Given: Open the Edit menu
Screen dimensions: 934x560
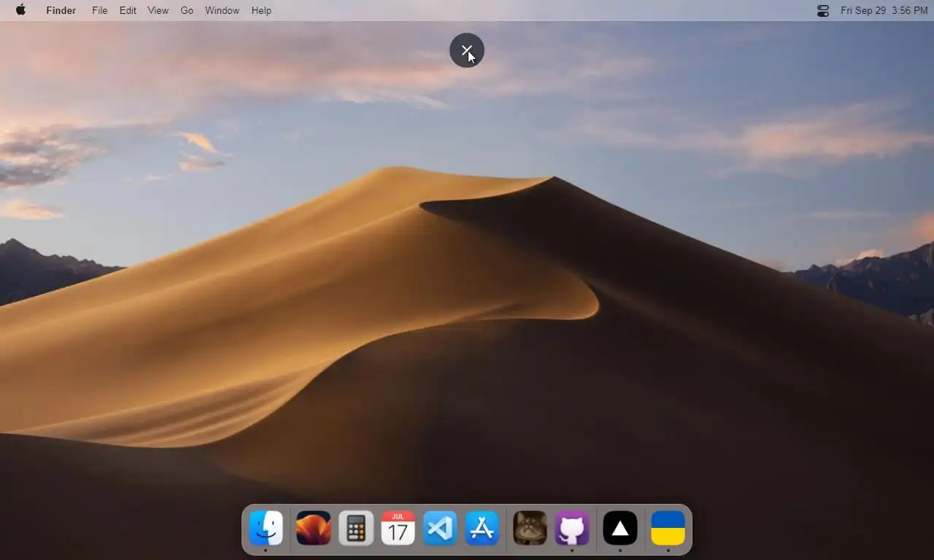Looking at the screenshot, I should tap(128, 10).
